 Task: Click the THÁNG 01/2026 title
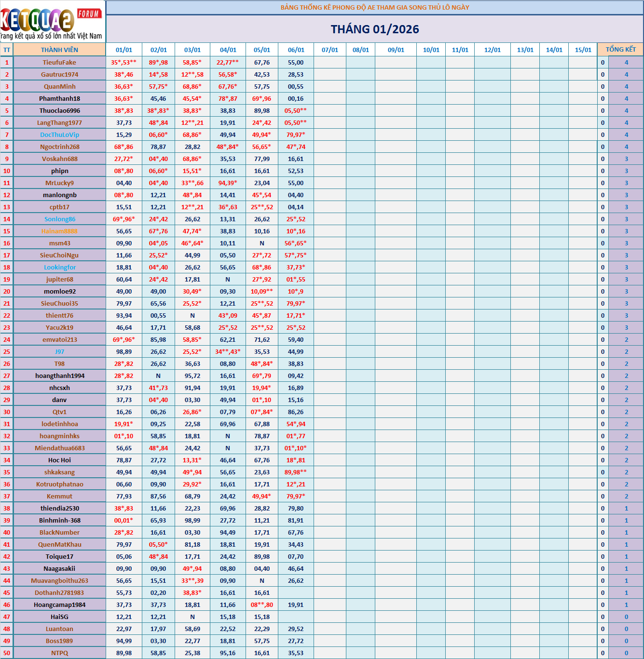(374, 29)
